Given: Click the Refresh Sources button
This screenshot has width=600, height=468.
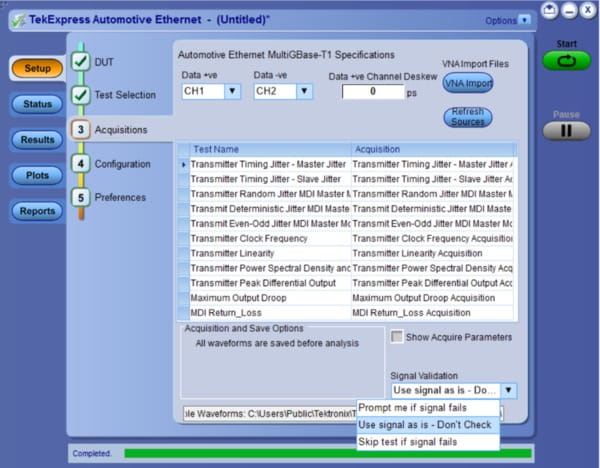Looking at the screenshot, I should tap(468, 117).
